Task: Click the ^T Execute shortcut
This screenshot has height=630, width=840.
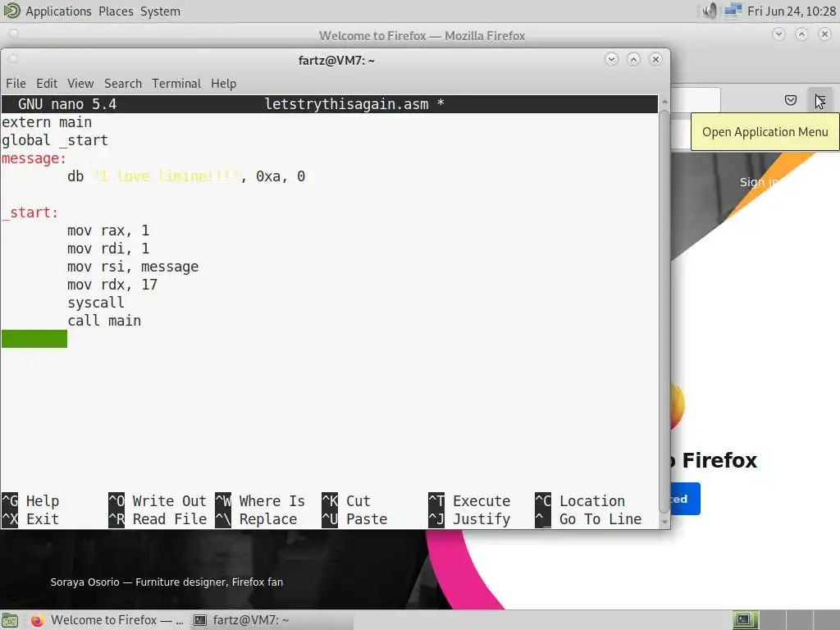Action: (x=469, y=501)
